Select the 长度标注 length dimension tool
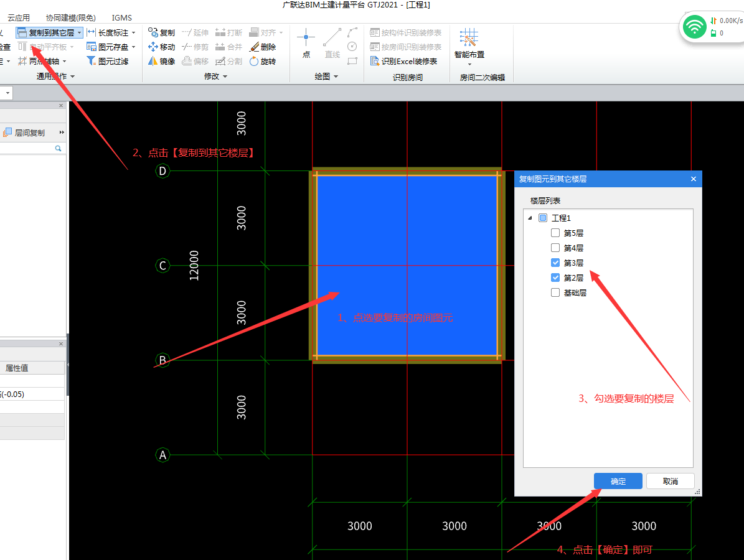Image resolution: width=744 pixels, height=560 pixels. tap(108, 33)
